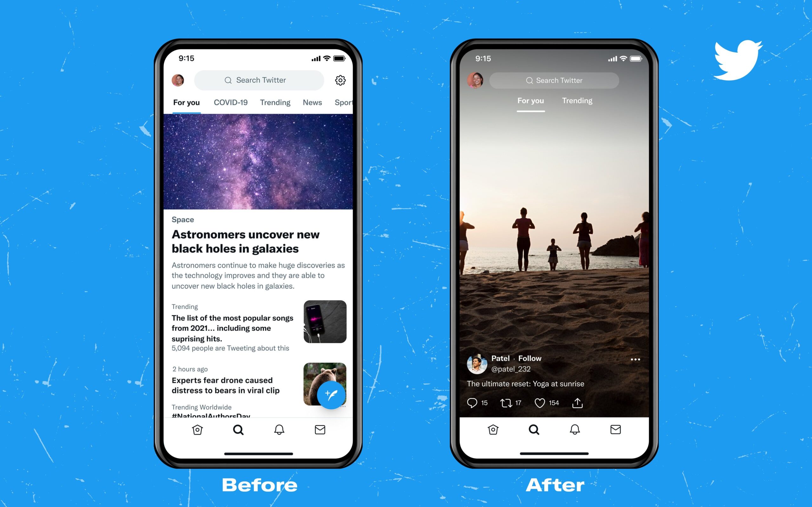Click Follow button on Patel's profile
The width and height of the screenshot is (812, 507).
pos(530,359)
